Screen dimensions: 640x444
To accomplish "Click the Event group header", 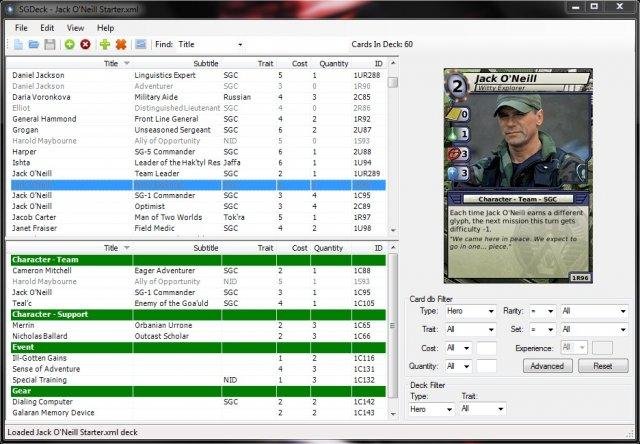I will click(x=198, y=347).
